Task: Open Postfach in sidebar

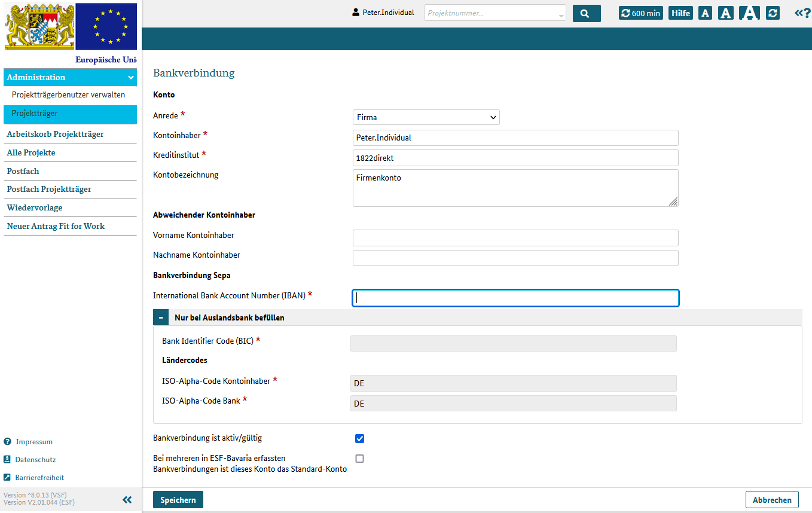Action: (23, 172)
